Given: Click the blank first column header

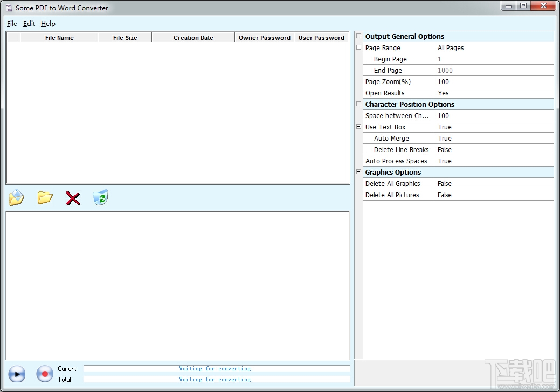Looking at the screenshot, I should pyautogui.click(x=13, y=38).
